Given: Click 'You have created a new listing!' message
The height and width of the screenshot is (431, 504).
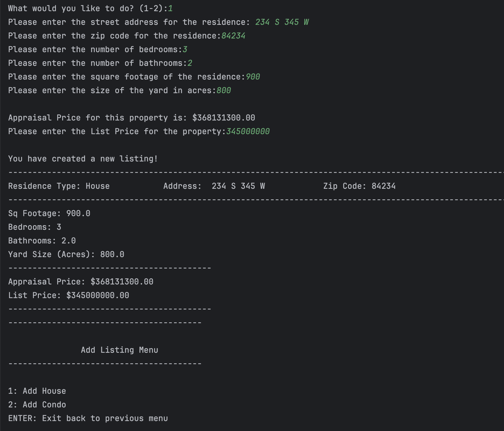Looking at the screenshot, I should tap(83, 159).
